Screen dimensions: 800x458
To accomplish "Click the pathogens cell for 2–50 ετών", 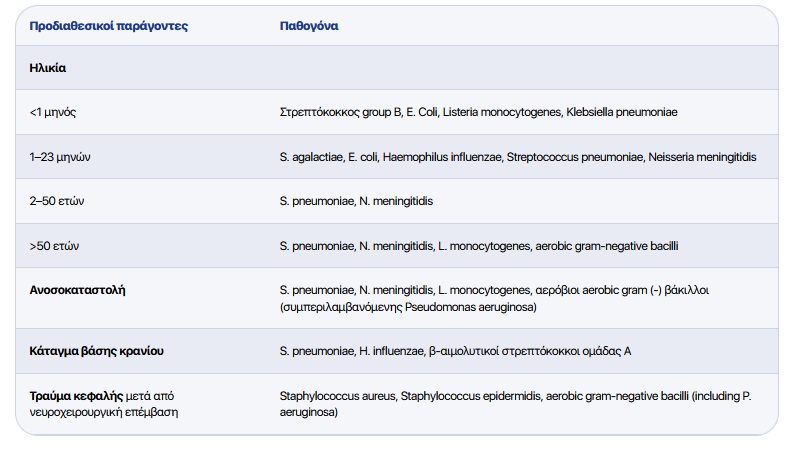I will 356,201.
